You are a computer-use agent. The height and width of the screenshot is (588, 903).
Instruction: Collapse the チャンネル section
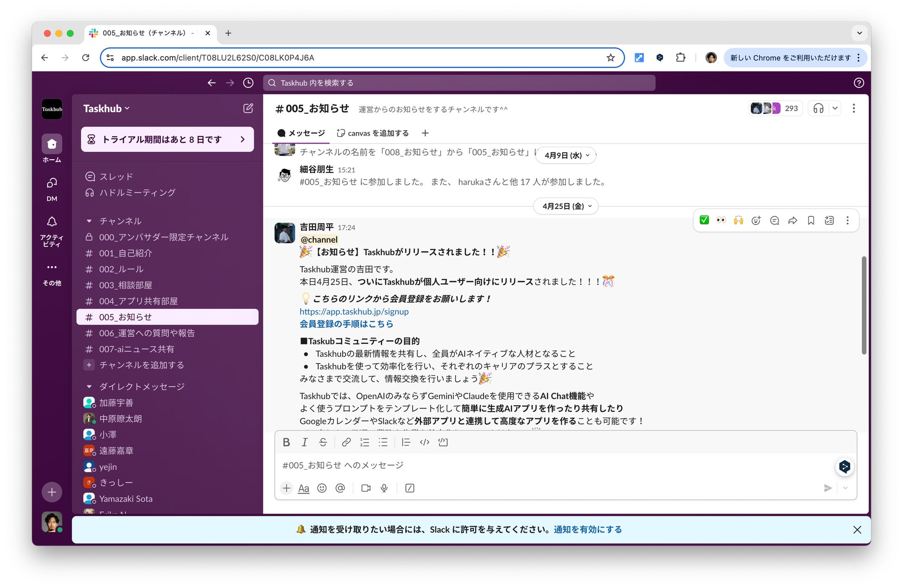click(x=89, y=221)
